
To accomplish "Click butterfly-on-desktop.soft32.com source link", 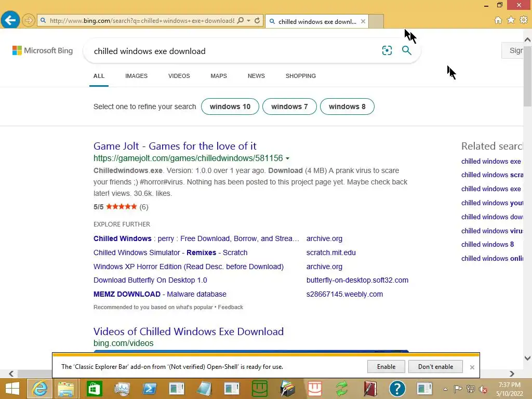I will point(357,280).
